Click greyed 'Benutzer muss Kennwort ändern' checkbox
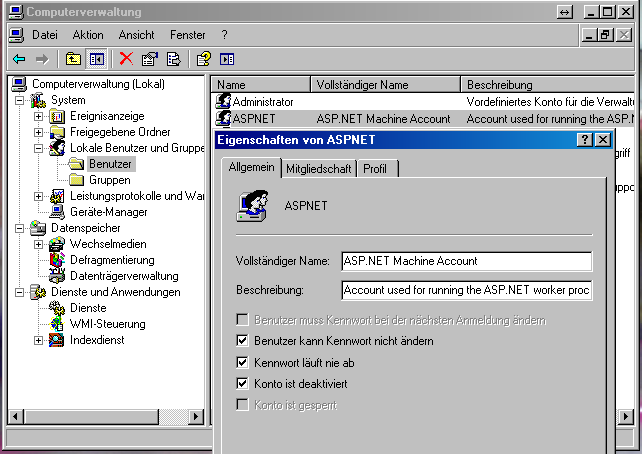642x454 pixels. click(x=242, y=319)
